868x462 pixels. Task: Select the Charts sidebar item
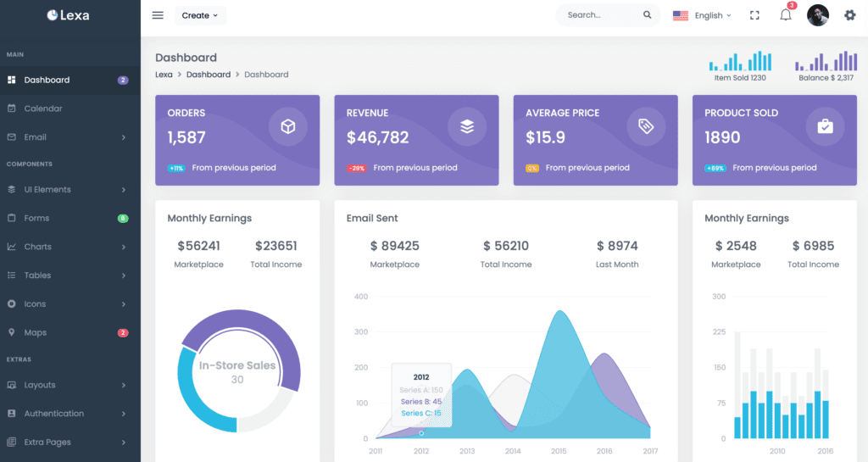click(70, 247)
